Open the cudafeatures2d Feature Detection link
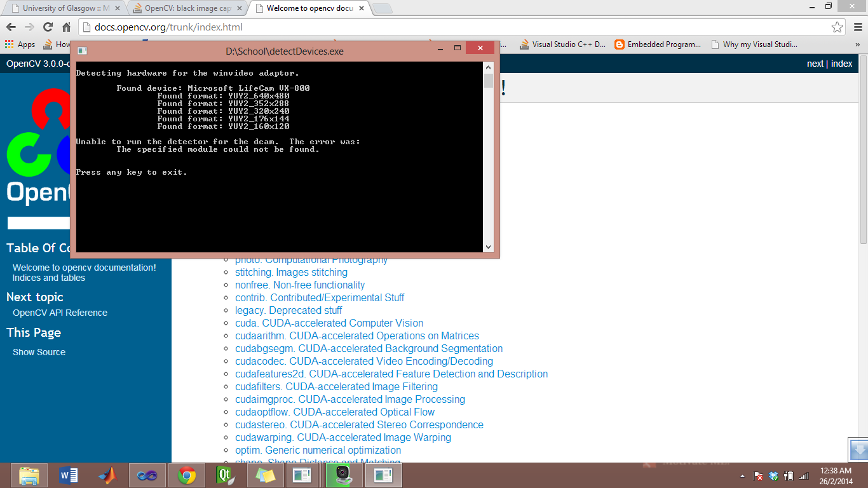The height and width of the screenshot is (488, 868). click(x=391, y=374)
